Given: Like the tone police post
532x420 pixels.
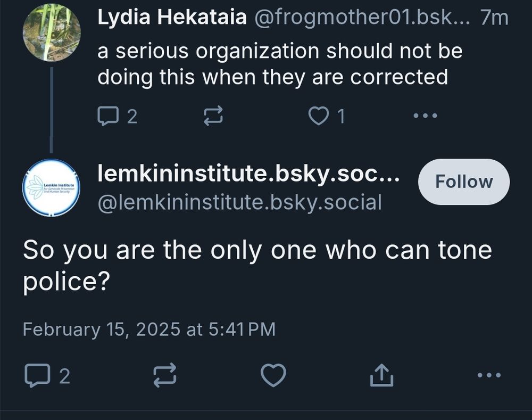Looking at the screenshot, I should [273, 376].
